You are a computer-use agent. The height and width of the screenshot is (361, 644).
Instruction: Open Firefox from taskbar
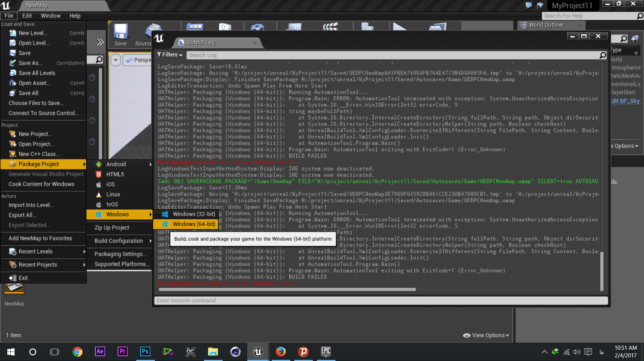tap(280, 352)
